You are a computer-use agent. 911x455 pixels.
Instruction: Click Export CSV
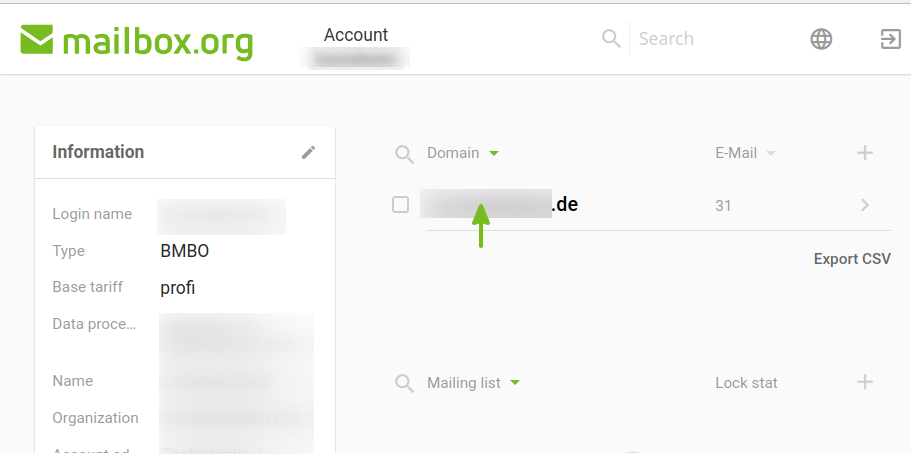click(852, 259)
